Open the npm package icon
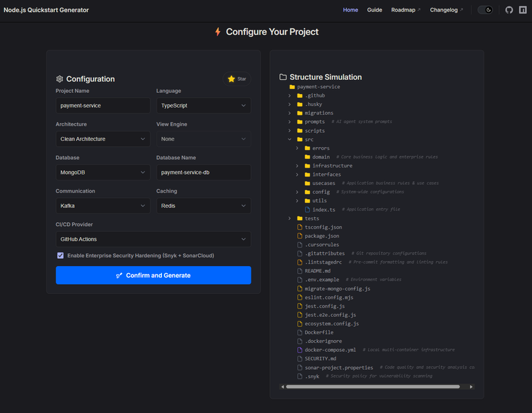532x413 pixels. point(523,10)
